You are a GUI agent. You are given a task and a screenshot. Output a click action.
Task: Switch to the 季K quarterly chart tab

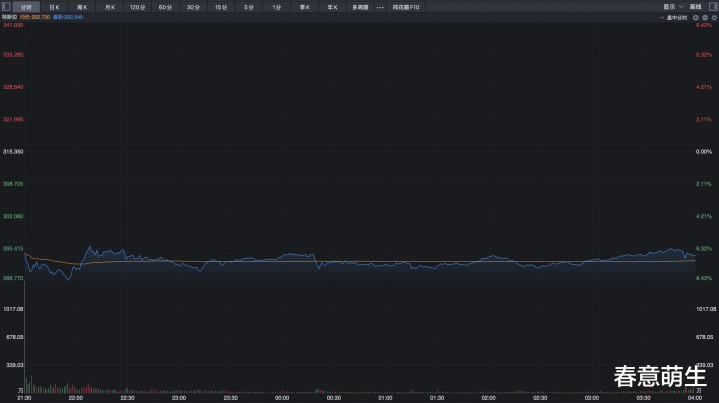pos(304,7)
